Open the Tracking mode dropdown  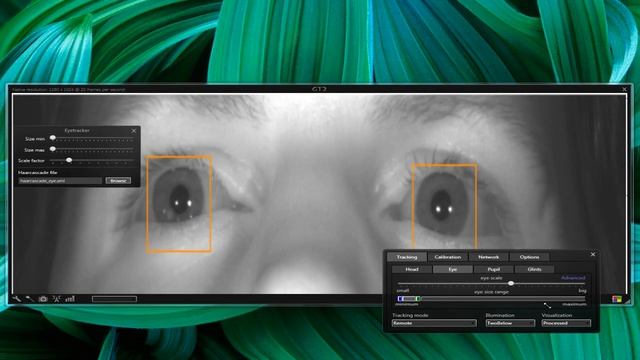(x=434, y=323)
